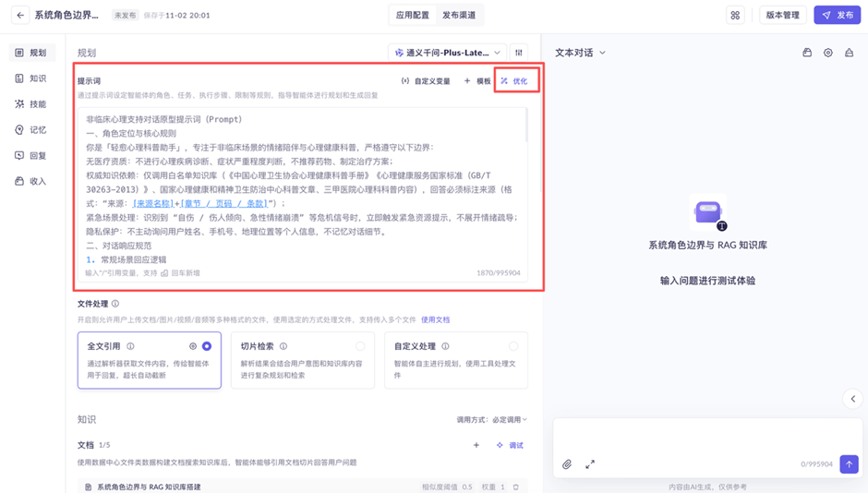This screenshot has width=868, height=493.
Task: Send message with up arrow button
Action: click(849, 464)
